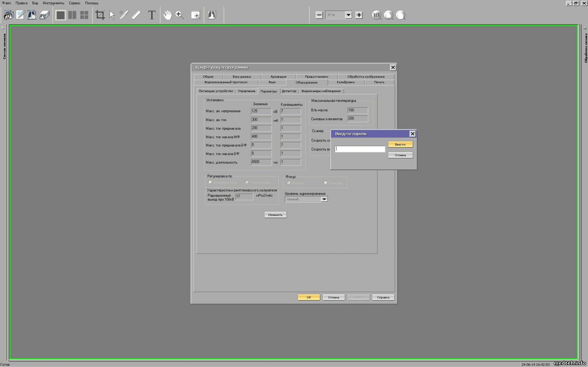This screenshot has height=367, width=588.
Task: Expand the 'Уровень журналирования' dropdown
Action: [324, 199]
